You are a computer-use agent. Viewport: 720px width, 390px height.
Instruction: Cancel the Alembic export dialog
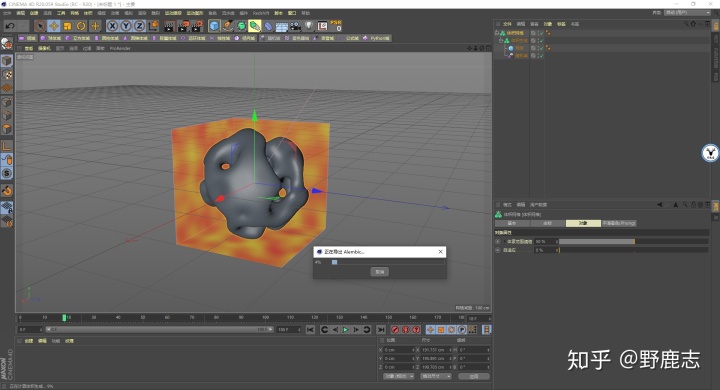[x=380, y=271]
